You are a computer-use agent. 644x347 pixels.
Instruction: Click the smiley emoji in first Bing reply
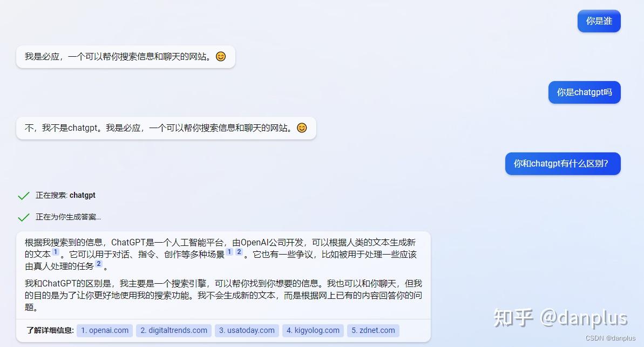[x=221, y=56]
